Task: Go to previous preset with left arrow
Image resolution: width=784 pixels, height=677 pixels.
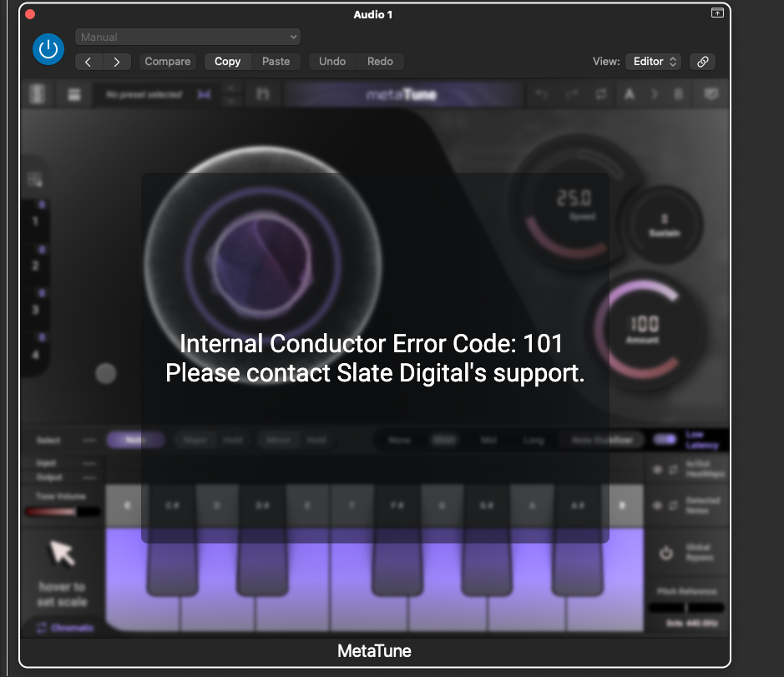Action: [89, 62]
